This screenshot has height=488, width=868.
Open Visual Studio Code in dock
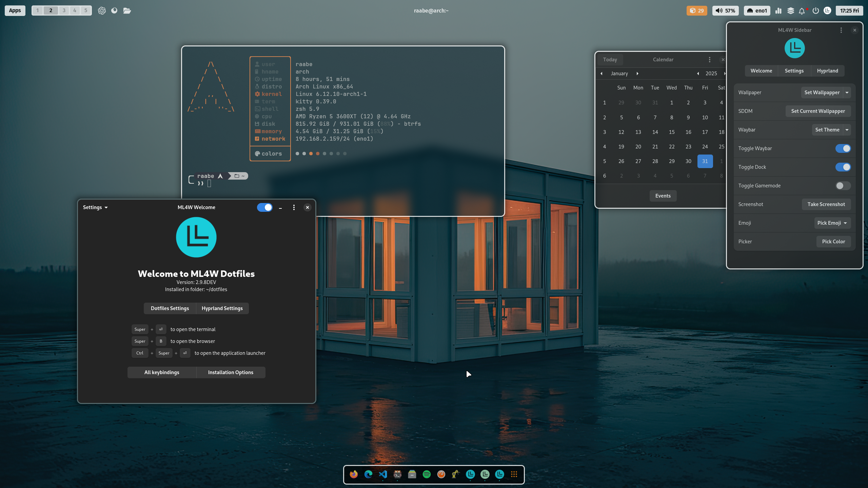coord(383,474)
